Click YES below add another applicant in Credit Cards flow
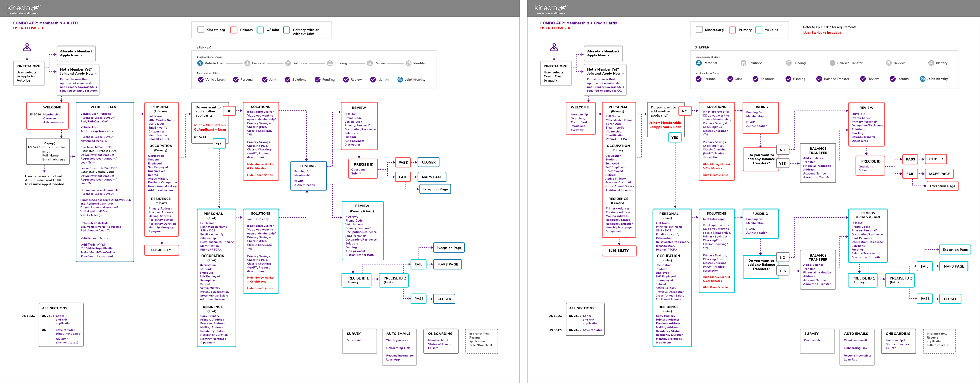The width and height of the screenshot is (980, 383). [x=675, y=138]
